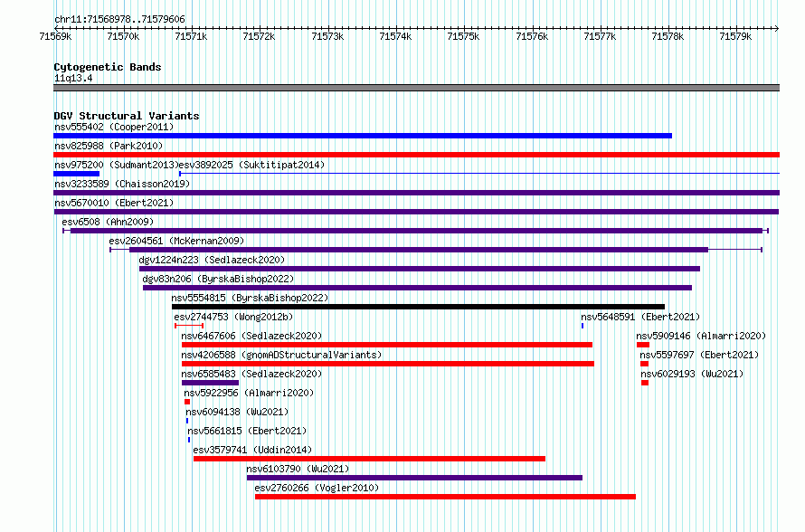Click the nsv5922956 (Almarri2020) label
Image resolution: width=805 pixels, height=532 pixels.
pyautogui.click(x=249, y=393)
